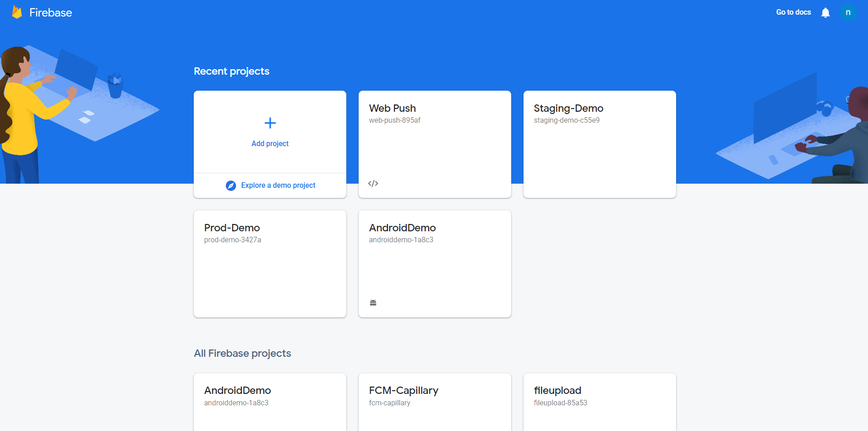Click the web code icon in Web Push card
The width and height of the screenshot is (868, 431).
[373, 183]
